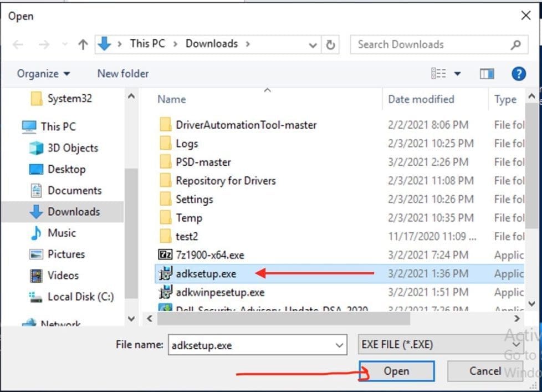The image size is (542, 392).
Task: Sort files by Date modified column
Action: coord(421,99)
